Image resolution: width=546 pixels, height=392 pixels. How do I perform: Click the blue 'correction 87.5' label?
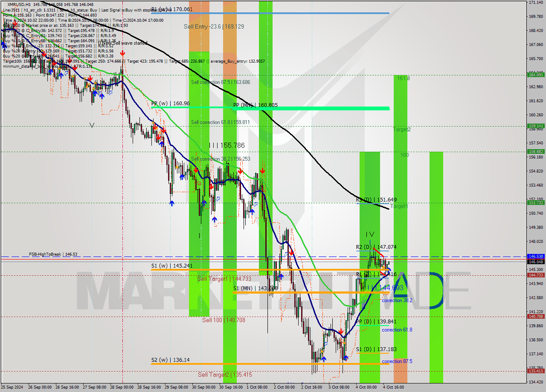pos(397,361)
